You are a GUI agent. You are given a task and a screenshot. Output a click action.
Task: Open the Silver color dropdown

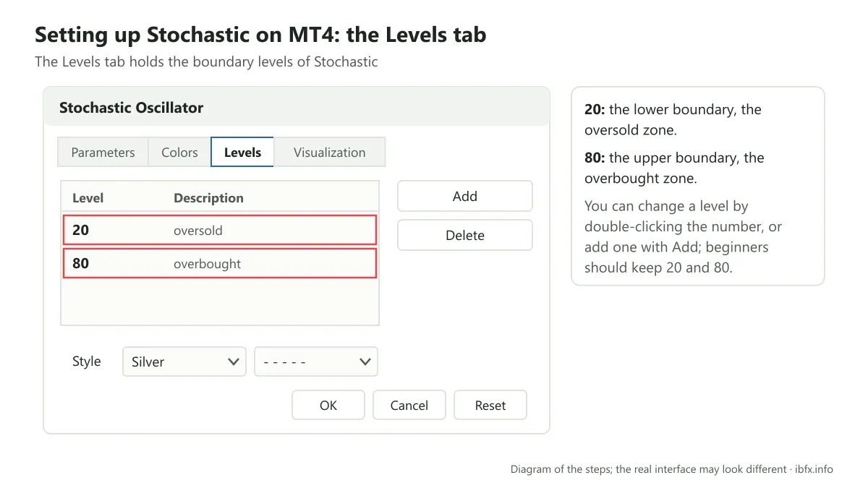click(184, 361)
